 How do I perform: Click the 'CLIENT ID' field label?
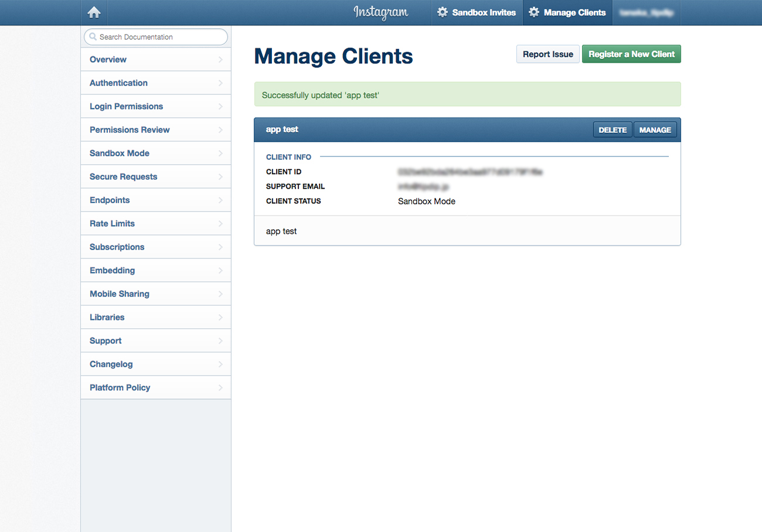(284, 172)
